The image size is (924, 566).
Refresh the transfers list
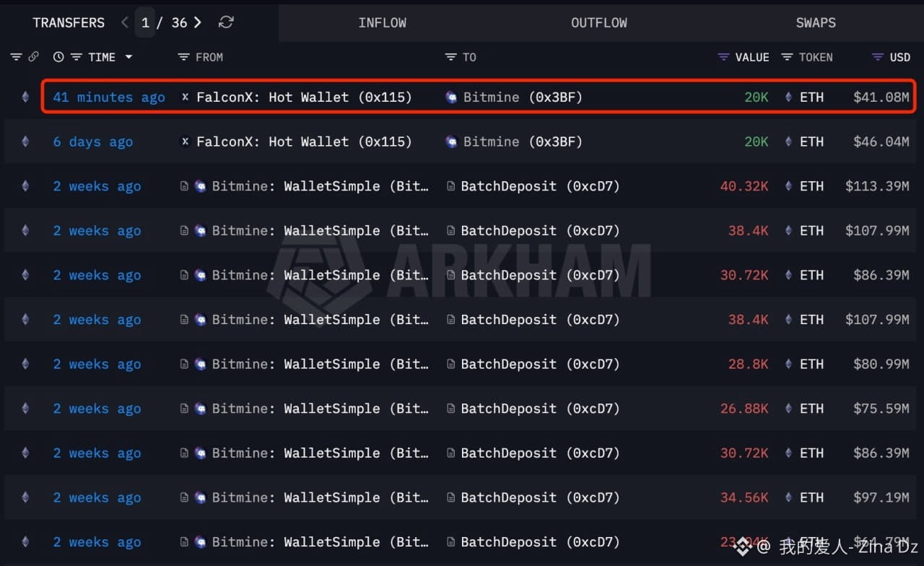coord(226,22)
